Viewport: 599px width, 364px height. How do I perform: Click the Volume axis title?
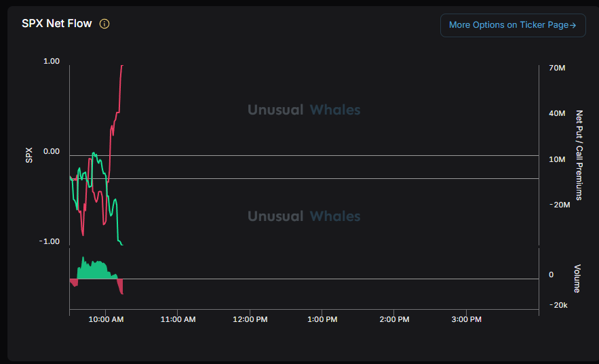point(577,279)
